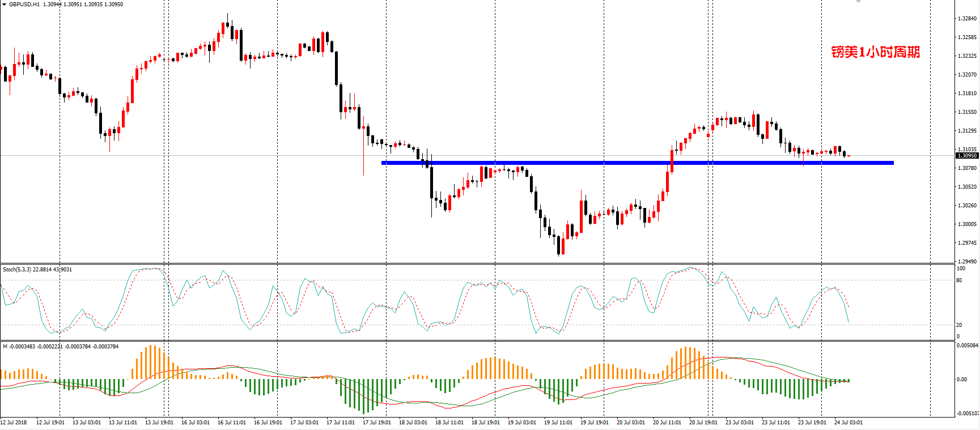The width and height of the screenshot is (980, 430).
Task: Click the 1.29490 price scale label
Action: coord(967,262)
